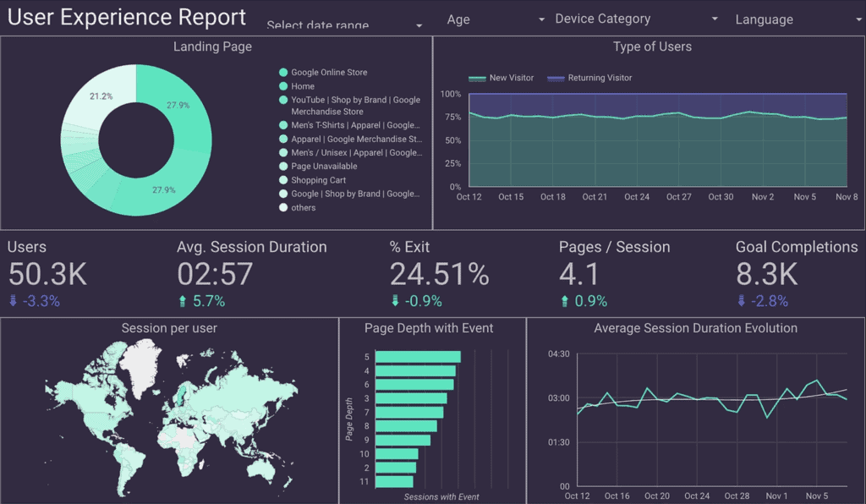Click the 5.7% duration change
The height and width of the screenshot is (504, 866).
[209, 301]
